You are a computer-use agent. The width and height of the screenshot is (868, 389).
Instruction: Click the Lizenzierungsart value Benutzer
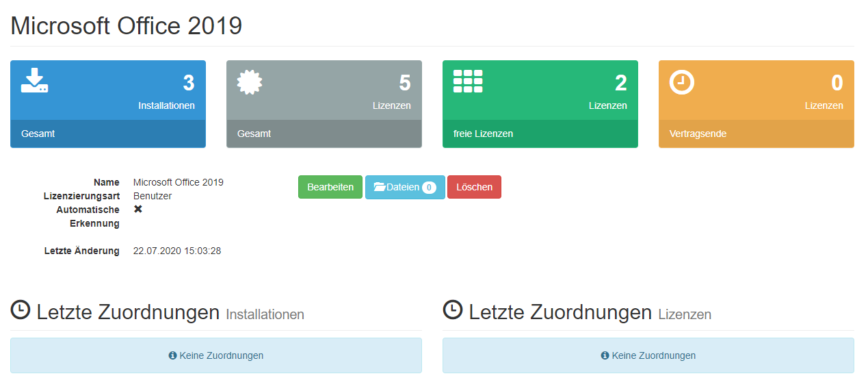click(x=153, y=196)
